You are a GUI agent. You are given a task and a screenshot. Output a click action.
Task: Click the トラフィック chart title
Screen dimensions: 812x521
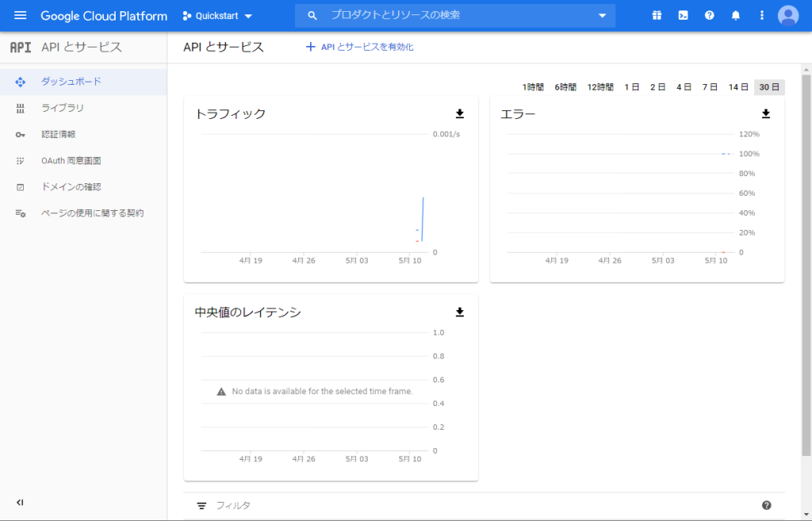[x=230, y=114]
